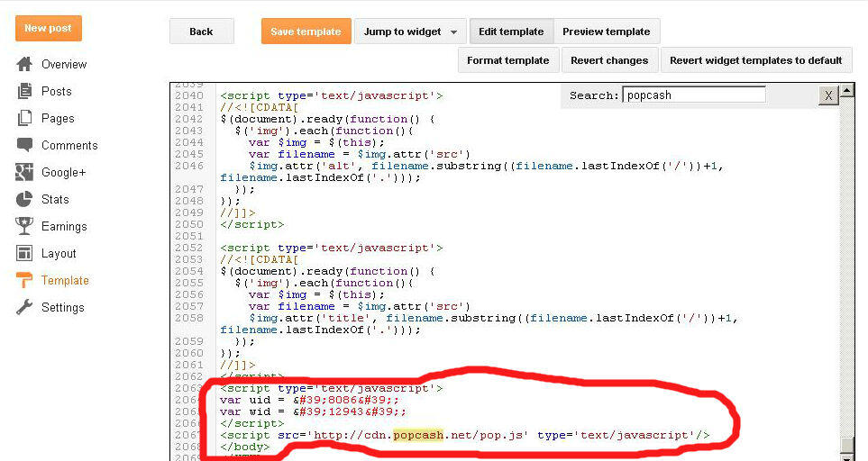Go to Posts
Image resolution: width=868 pixels, height=461 pixels.
point(57,91)
